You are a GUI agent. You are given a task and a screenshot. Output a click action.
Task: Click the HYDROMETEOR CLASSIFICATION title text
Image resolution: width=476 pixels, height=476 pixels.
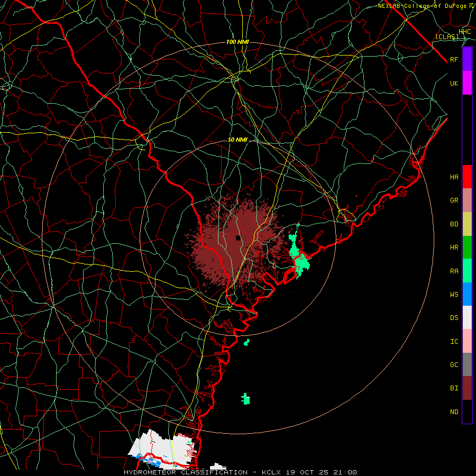point(186,472)
